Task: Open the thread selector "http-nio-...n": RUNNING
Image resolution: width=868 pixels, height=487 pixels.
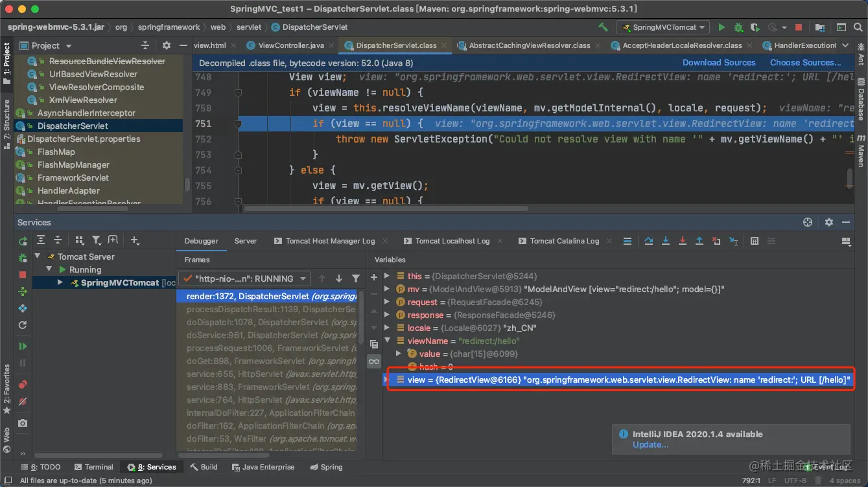Action: click(x=244, y=278)
